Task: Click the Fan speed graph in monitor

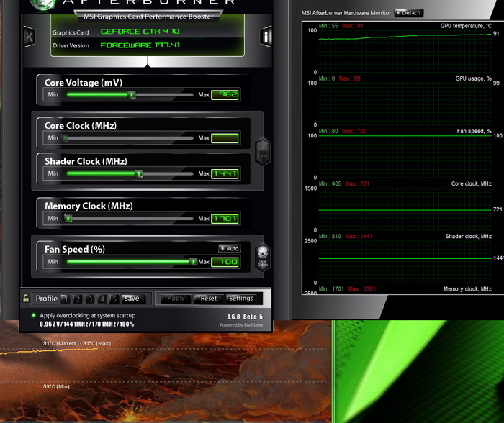Action: click(x=405, y=157)
